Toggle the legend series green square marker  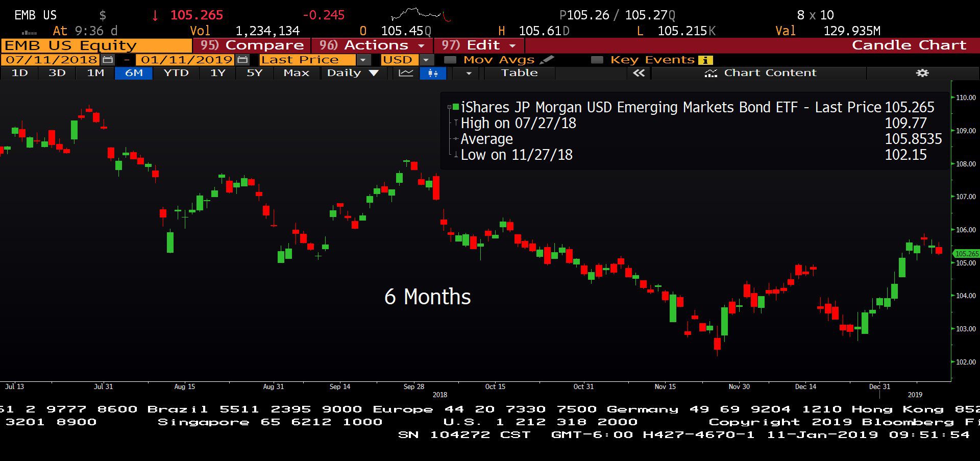point(455,107)
